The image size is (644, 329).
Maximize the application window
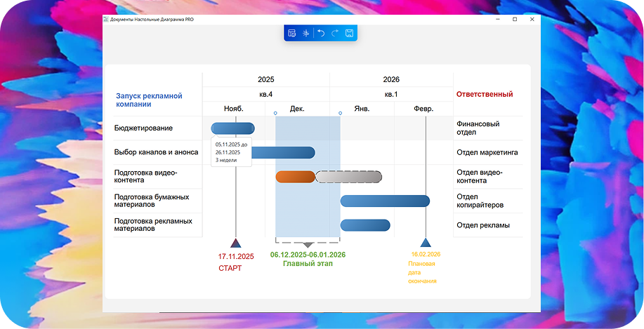pyautogui.click(x=515, y=19)
